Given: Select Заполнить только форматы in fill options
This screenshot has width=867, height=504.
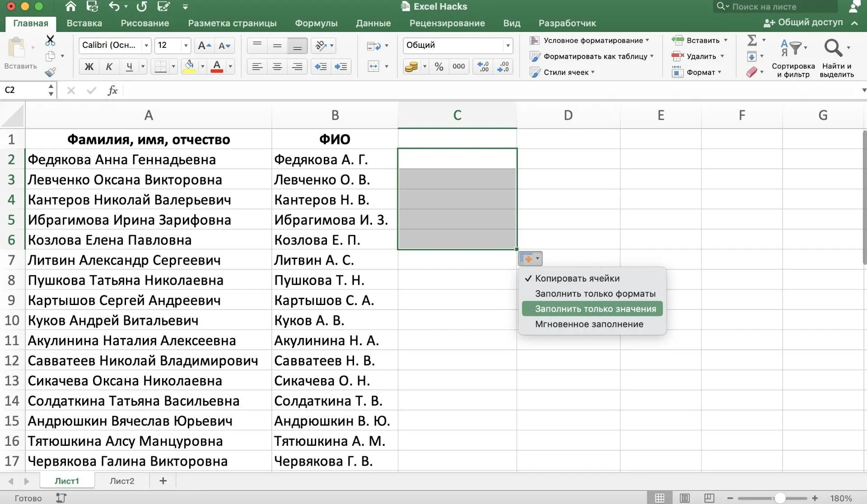Looking at the screenshot, I should [x=595, y=293].
